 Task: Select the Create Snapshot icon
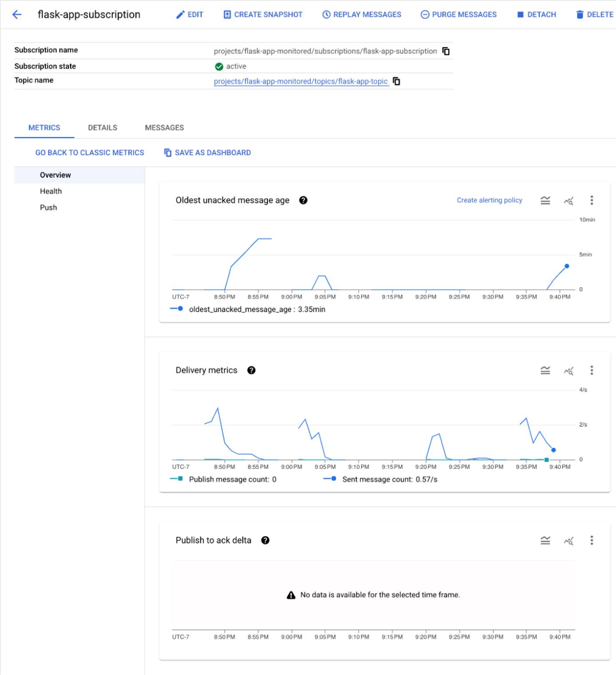click(x=227, y=14)
